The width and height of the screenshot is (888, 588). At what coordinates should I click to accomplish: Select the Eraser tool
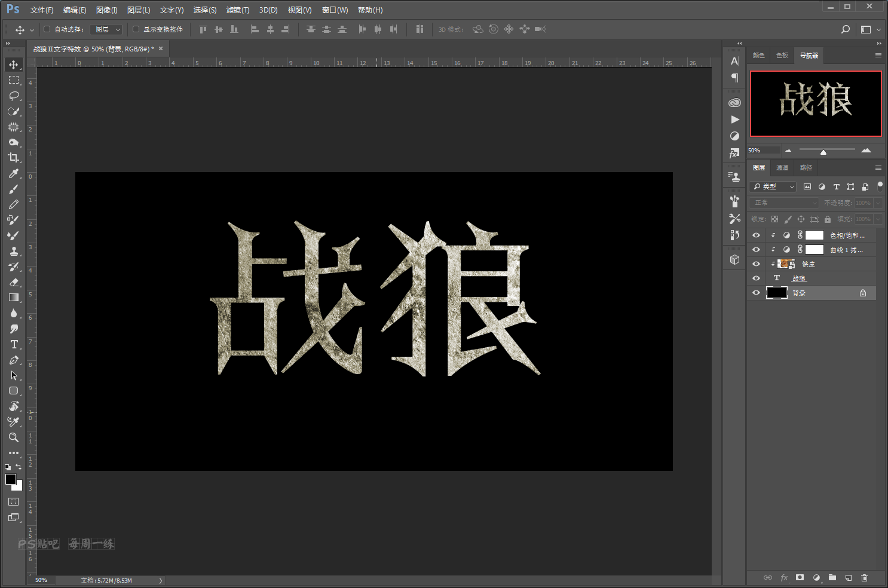point(14,282)
